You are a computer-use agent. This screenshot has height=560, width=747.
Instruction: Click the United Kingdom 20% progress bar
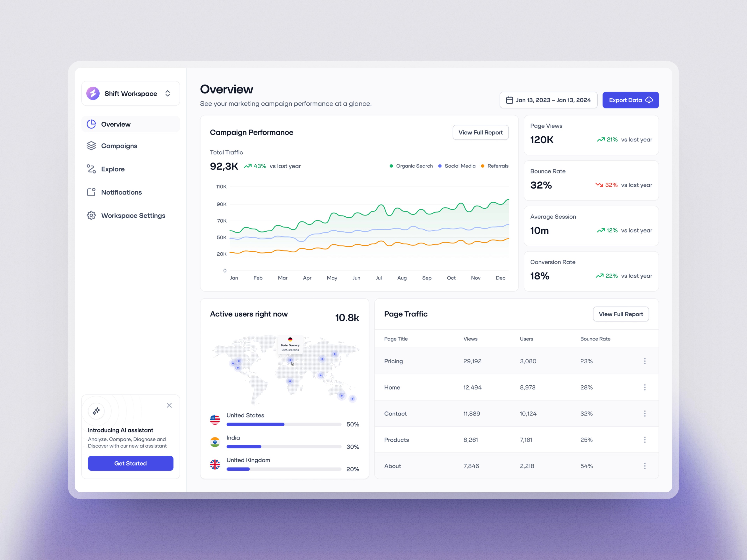click(x=284, y=469)
